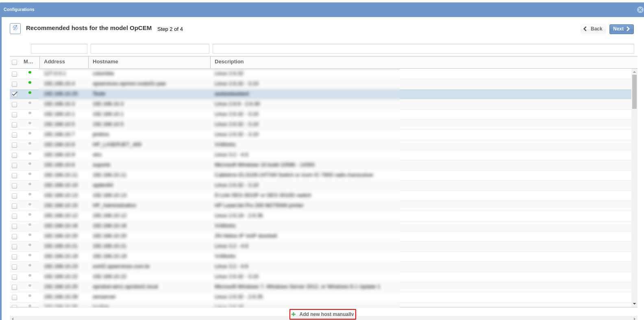The height and width of the screenshot is (320, 644).
Task: Toggle the select-all checkbox in the table header
Action: (x=15, y=62)
